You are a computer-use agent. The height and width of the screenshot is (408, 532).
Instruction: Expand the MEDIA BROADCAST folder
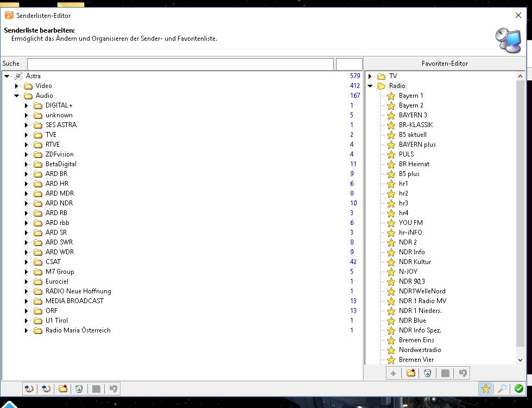(x=27, y=301)
